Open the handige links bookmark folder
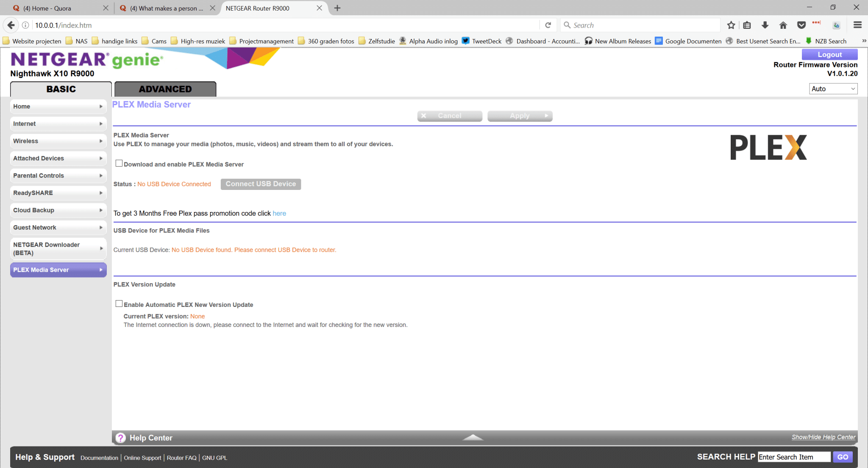 (x=114, y=41)
